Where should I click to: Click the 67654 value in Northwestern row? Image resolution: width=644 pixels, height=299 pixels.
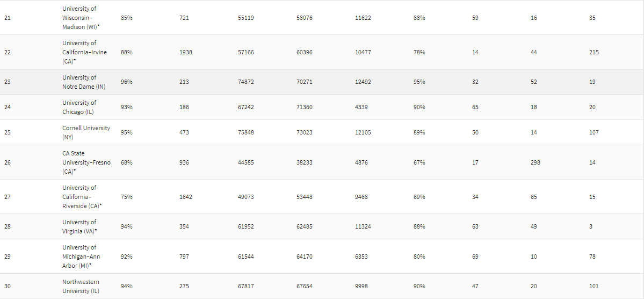click(305, 286)
